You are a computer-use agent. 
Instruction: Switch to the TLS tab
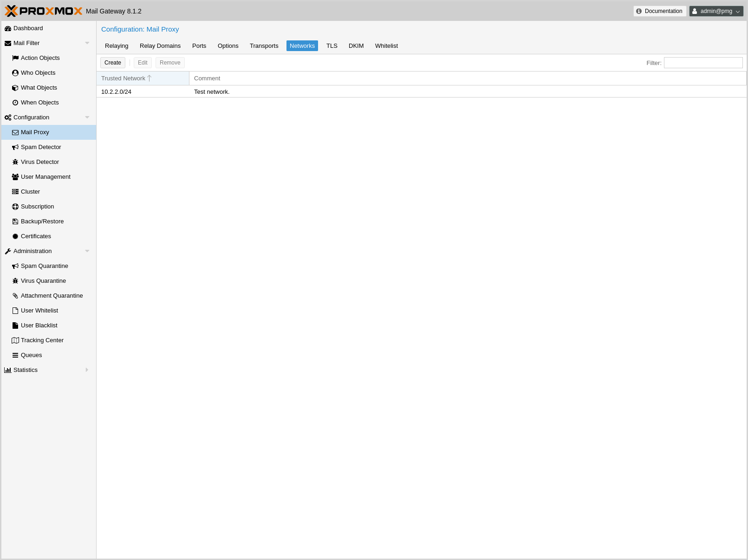tap(332, 46)
